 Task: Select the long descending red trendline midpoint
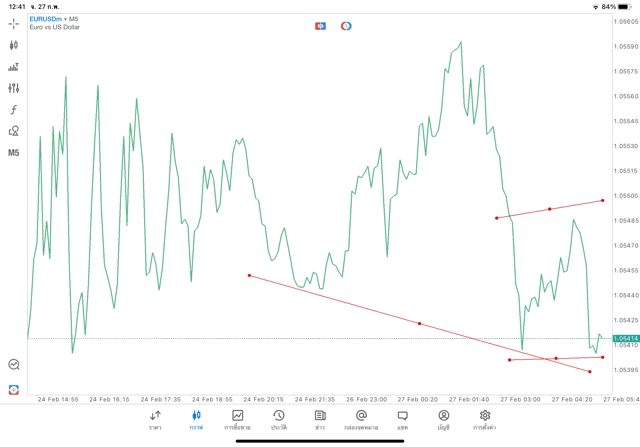pyautogui.click(x=419, y=323)
